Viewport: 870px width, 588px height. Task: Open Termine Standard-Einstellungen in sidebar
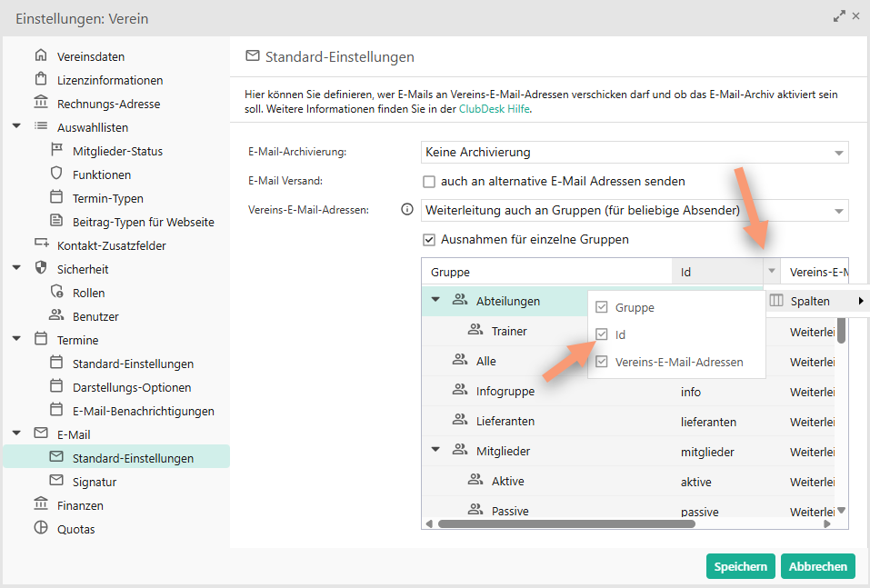coord(133,364)
